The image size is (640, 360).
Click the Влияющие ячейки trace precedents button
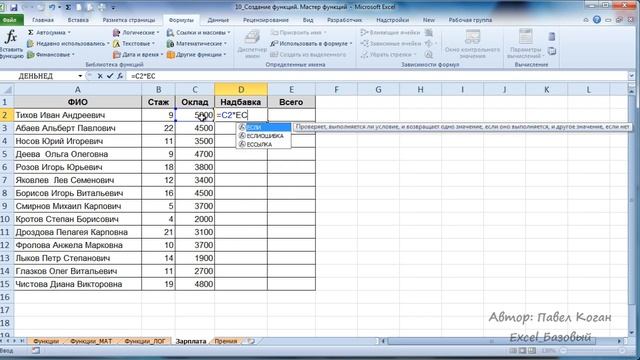(391, 33)
